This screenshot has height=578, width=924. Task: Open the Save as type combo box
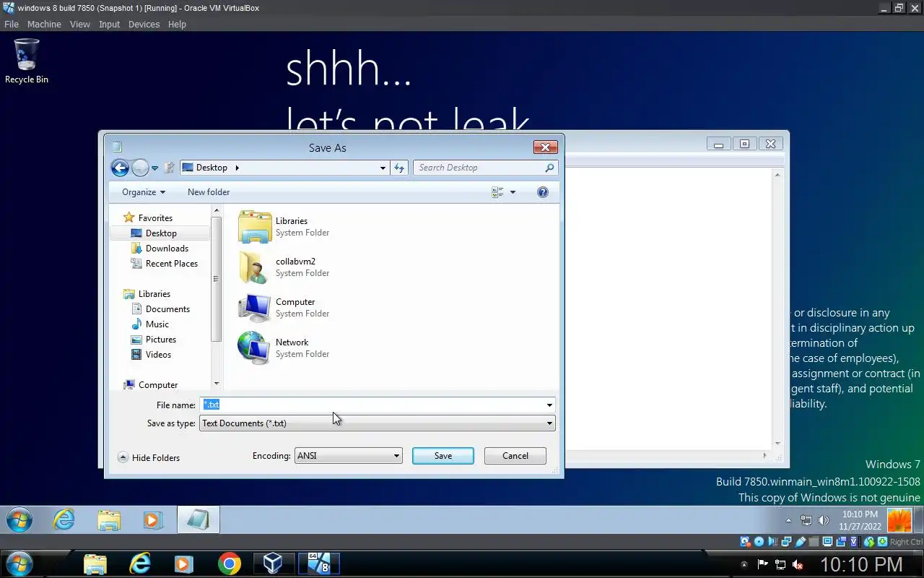[x=377, y=423]
